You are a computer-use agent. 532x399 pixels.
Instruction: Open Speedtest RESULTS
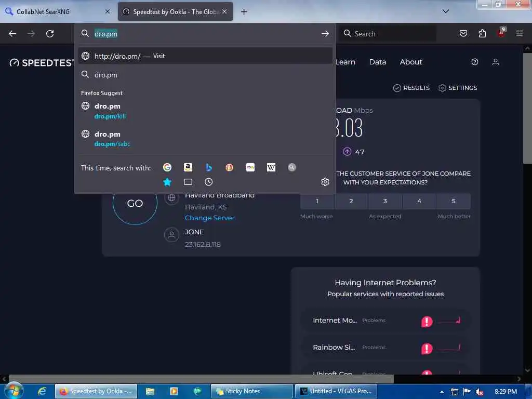411,88
